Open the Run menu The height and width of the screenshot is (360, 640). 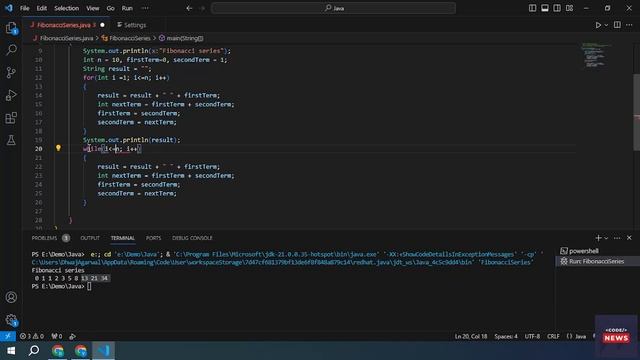[x=127, y=8]
